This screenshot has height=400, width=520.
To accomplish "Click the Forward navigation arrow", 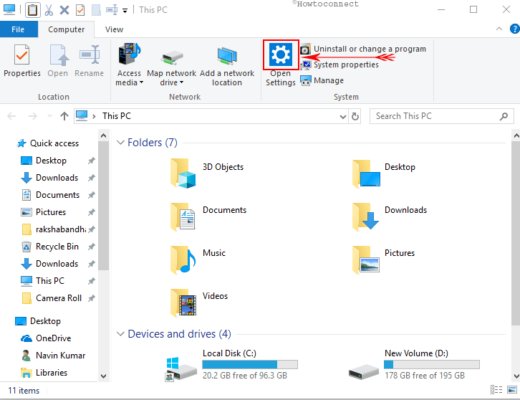I will (x=33, y=116).
